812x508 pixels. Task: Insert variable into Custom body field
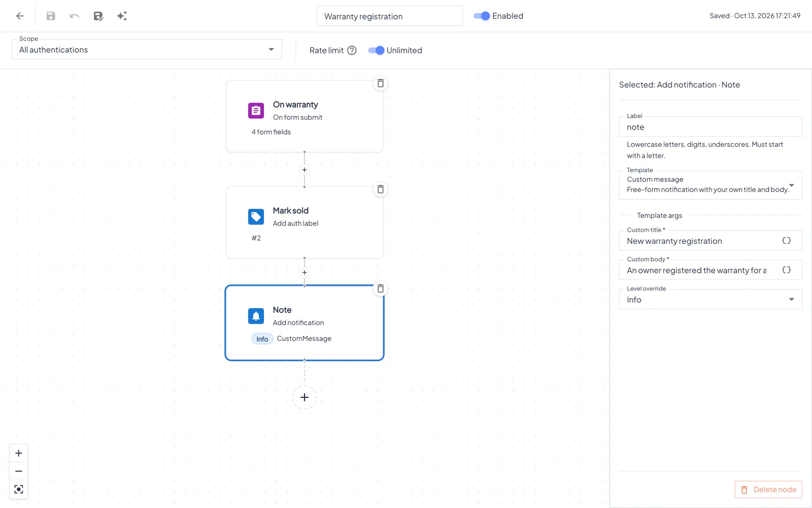tap(787, 270)
